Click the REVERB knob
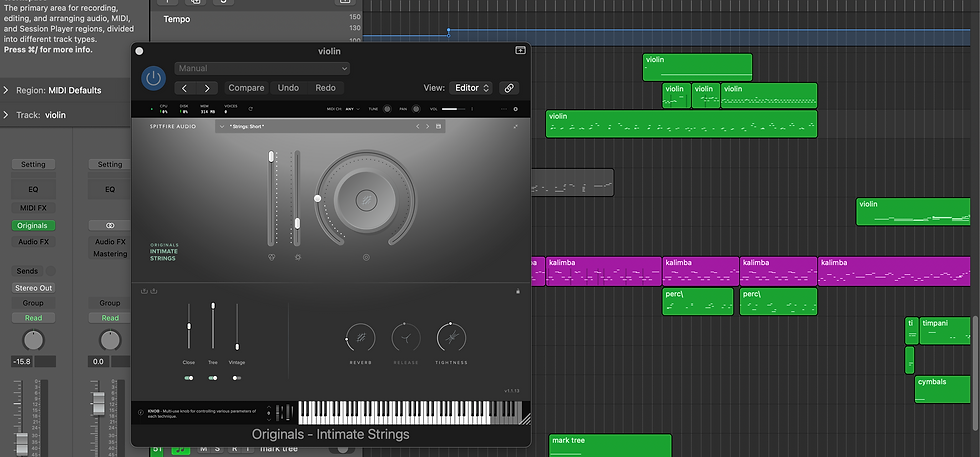 tap(361, 338)
